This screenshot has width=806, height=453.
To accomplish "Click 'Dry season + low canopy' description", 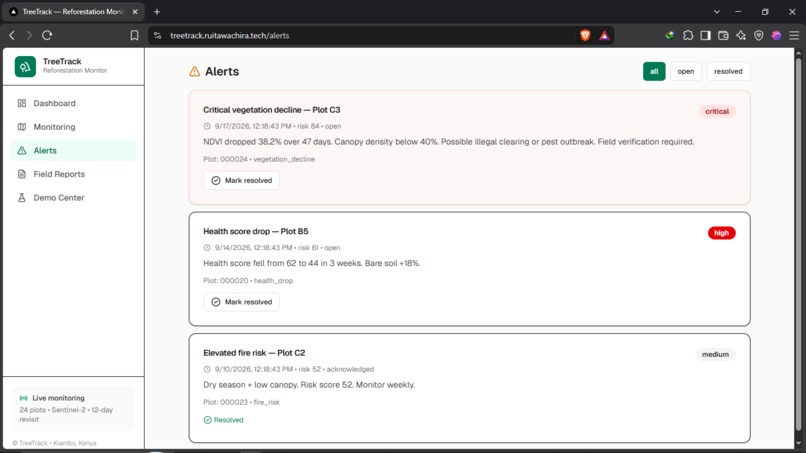I will (309, 385).
